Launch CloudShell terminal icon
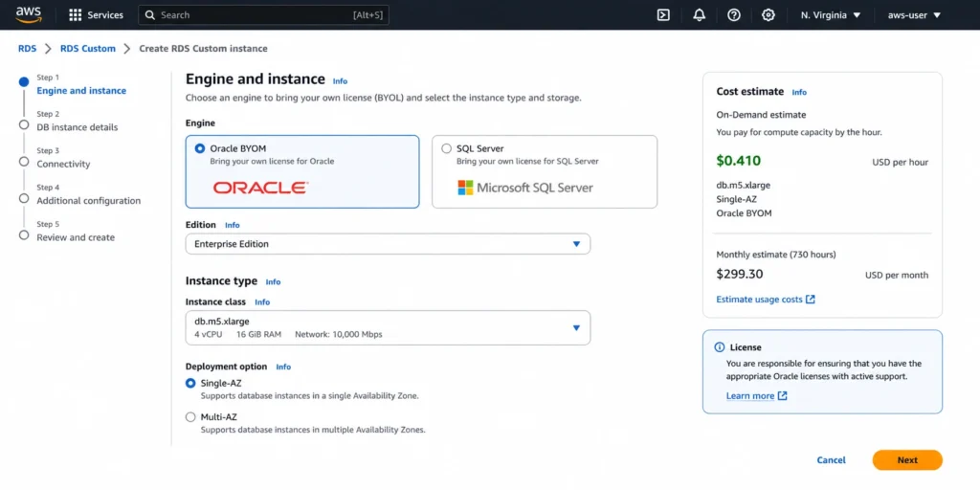 pos(664,15)
